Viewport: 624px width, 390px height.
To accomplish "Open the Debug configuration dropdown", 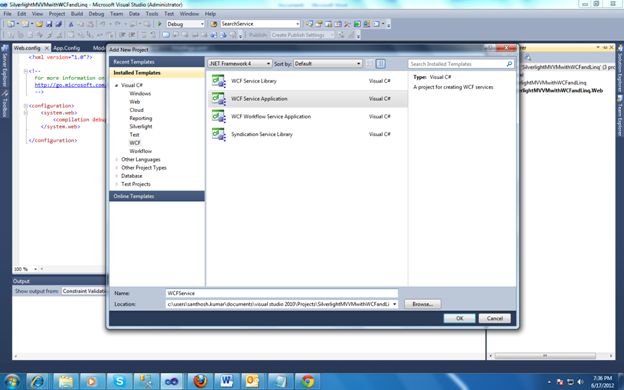I will tap(185, 24).
